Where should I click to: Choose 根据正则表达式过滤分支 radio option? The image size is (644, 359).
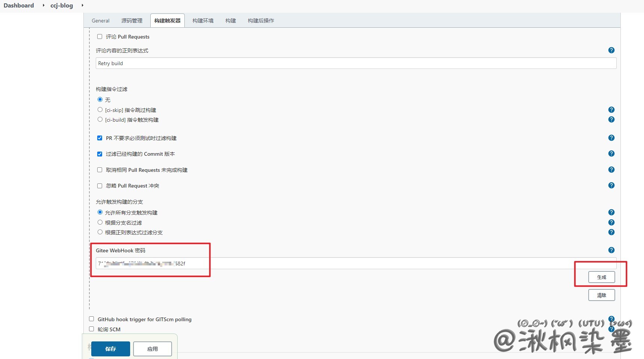100,232
